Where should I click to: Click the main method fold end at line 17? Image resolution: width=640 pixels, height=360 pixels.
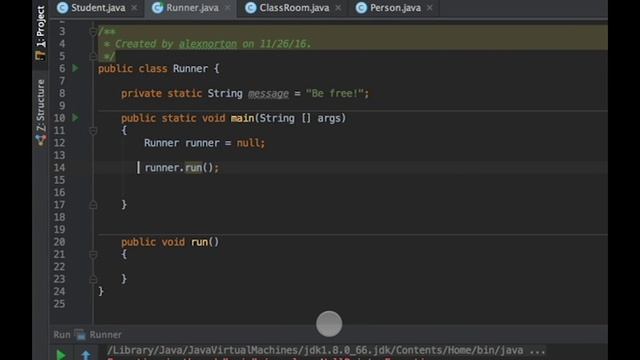(93, 205)
